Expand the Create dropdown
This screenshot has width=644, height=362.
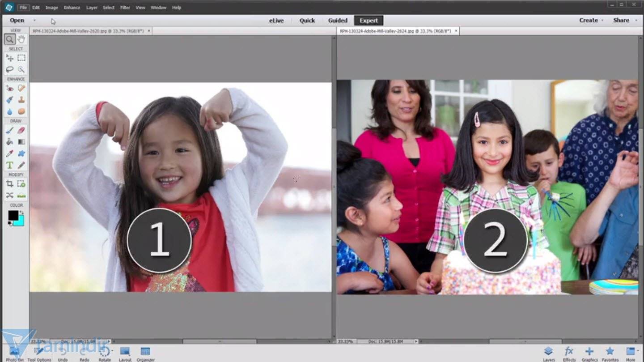(x=591, y=20)
